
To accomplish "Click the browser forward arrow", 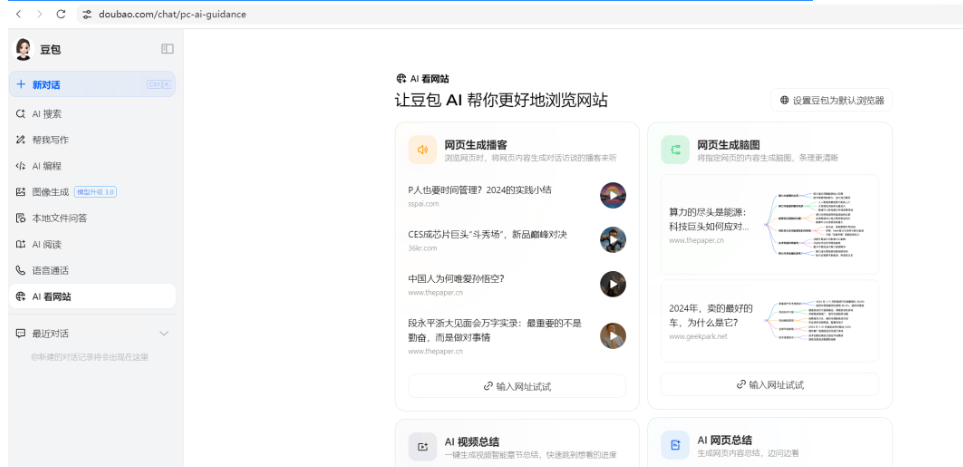I will pyautogui.click(x=39, y=14).
